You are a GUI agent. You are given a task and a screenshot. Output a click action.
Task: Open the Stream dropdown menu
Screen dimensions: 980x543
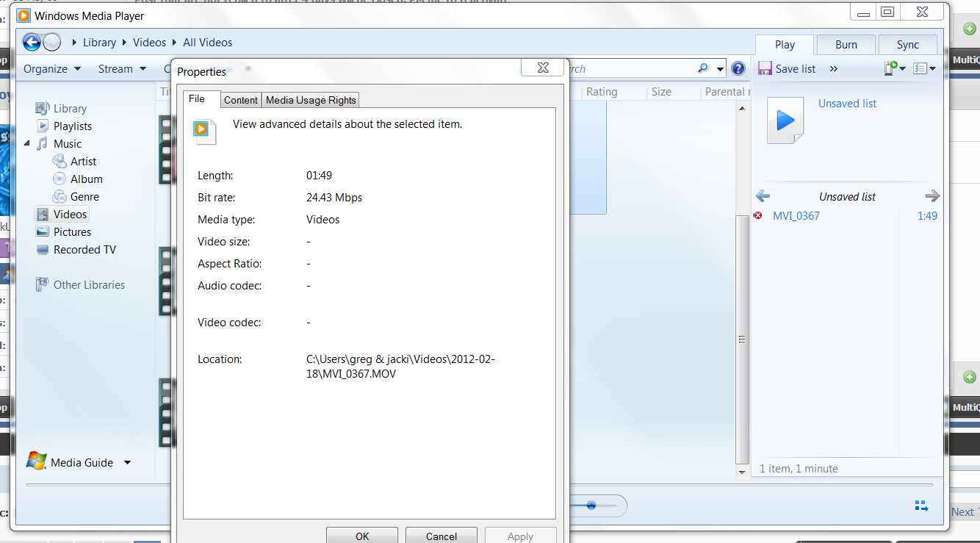pos(122,68)
